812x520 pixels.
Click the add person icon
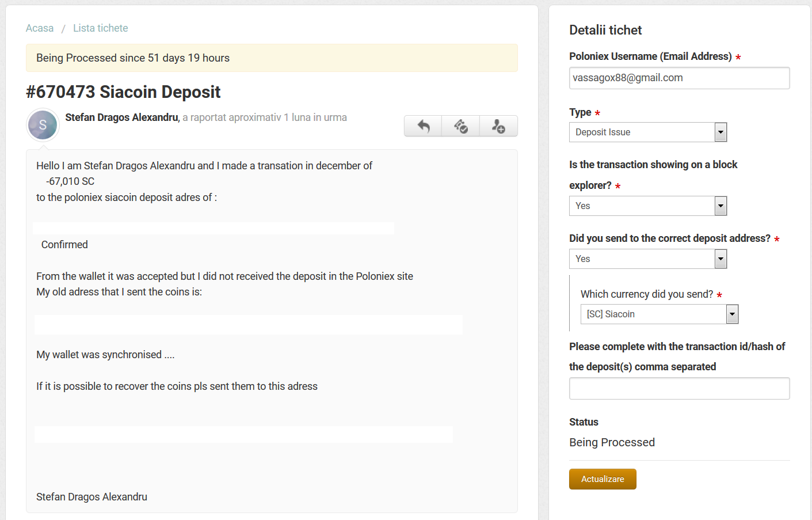(498, 126)
